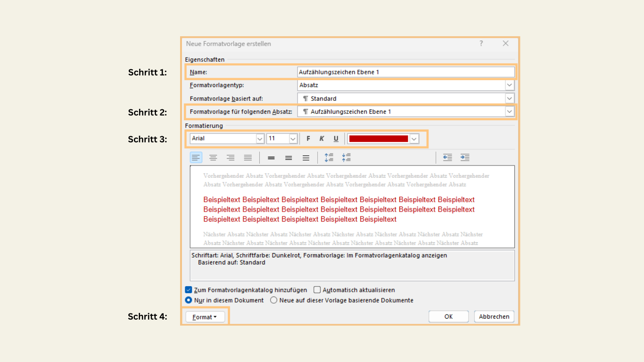Screen dimensions: 644x362
Task: Toggle bold formatting with F
Action: pos(308,138)
